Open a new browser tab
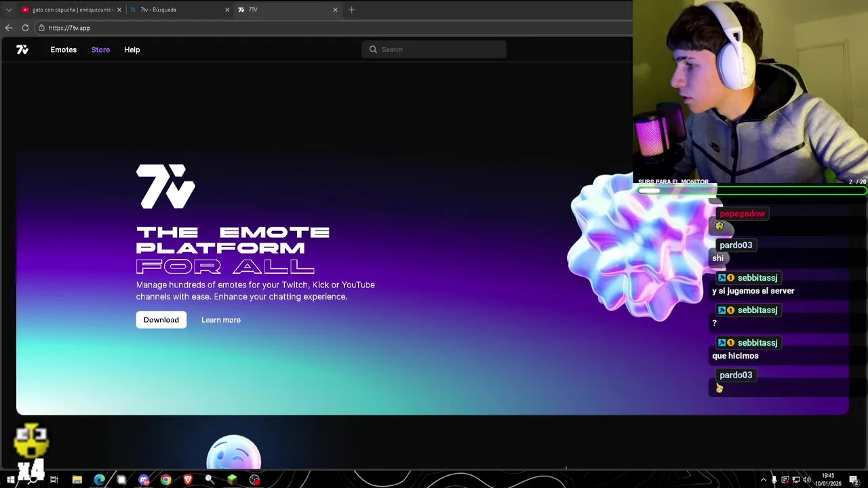Screen dimensions: 868x488 coord(351,9)
